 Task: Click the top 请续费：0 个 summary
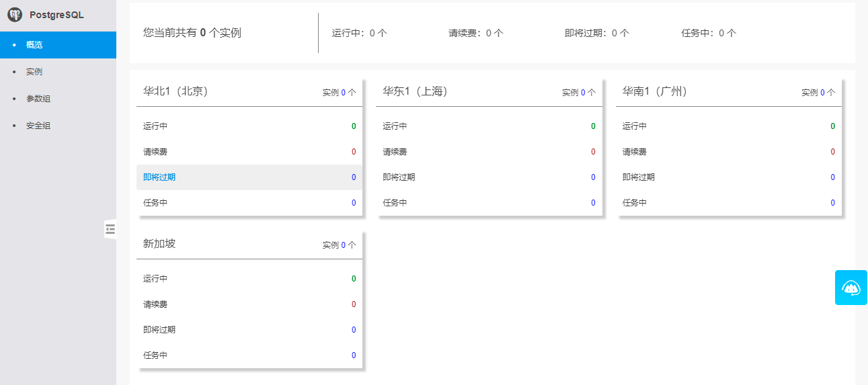point(476,32)
